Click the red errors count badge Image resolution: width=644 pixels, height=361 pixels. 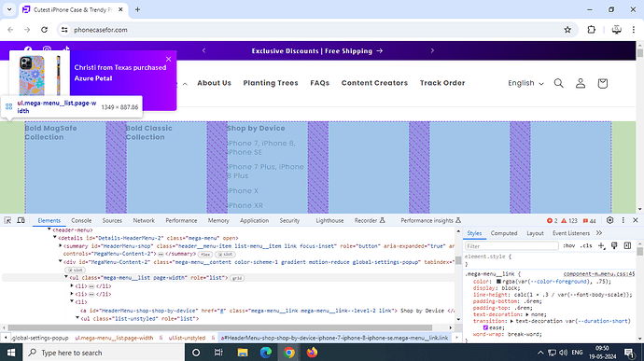[552, 221]
